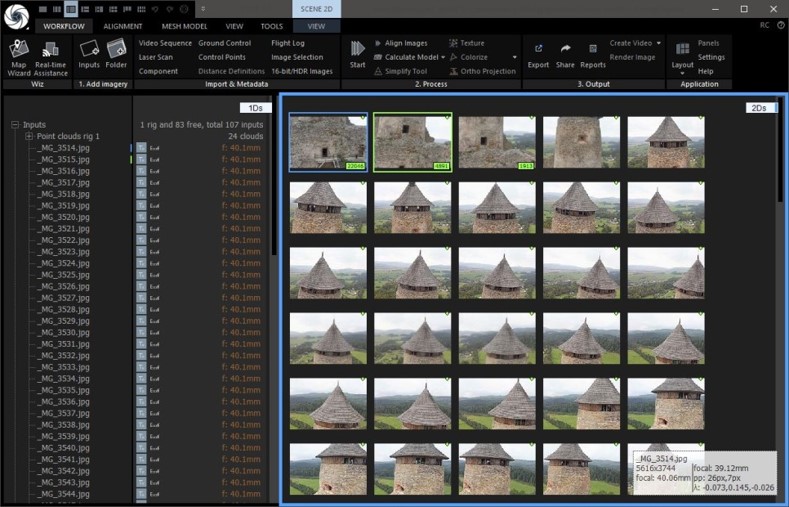Open the Mesh Model ribbon tab
Screen dimensions: 789x507
(x=184, y=26)
